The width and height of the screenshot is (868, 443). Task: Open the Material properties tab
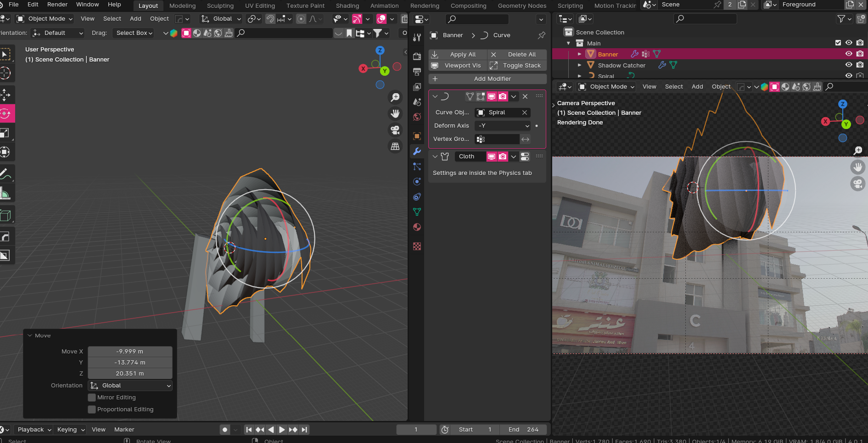[x=417, y=227]
